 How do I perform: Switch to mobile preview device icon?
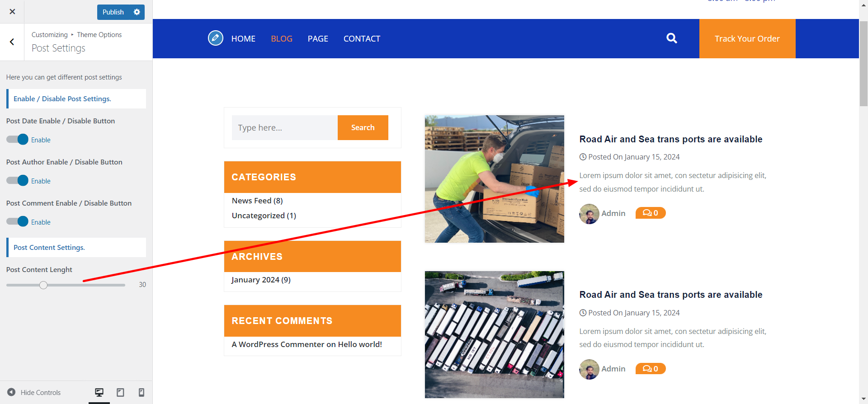(142, 392)
